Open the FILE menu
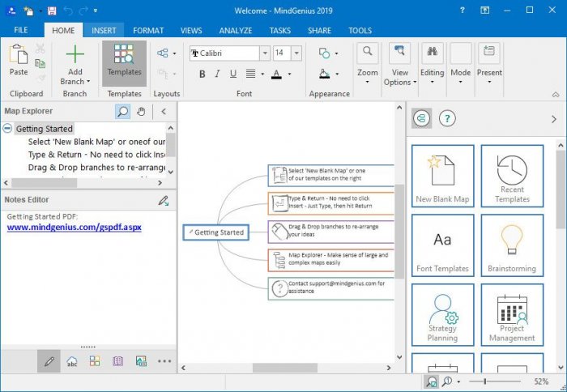This screenshot has width=567, height=392. (x=20, y=30)
